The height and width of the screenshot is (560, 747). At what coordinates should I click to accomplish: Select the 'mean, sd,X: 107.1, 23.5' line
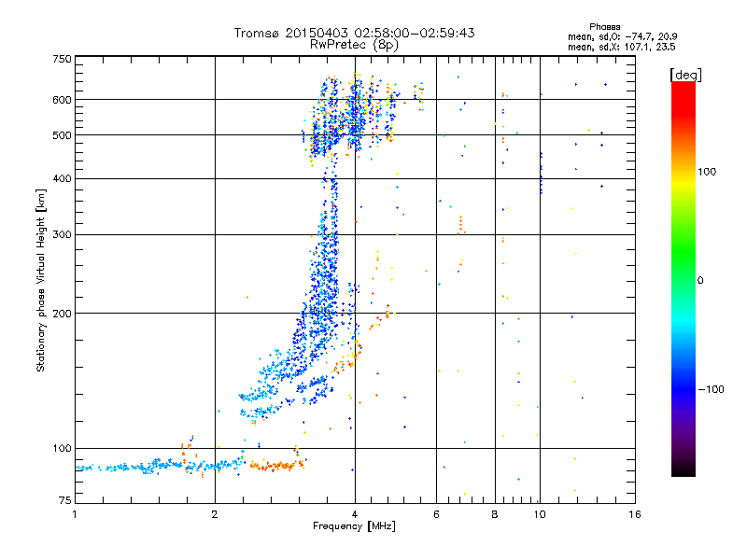click(621, 47)
